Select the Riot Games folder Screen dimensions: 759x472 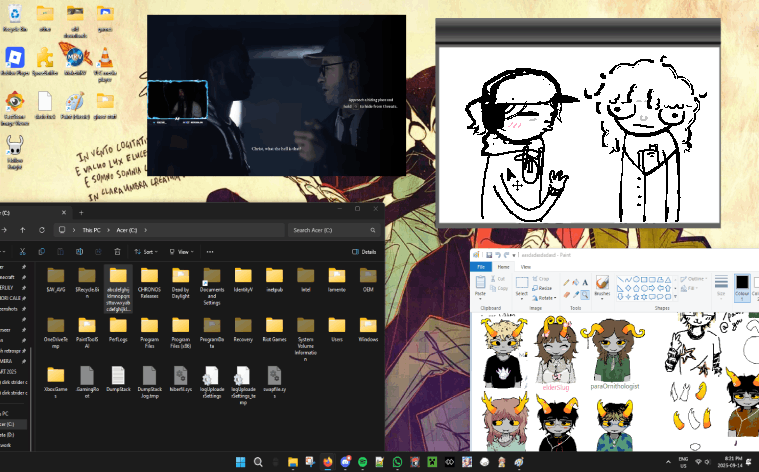[x=274, y=330]
